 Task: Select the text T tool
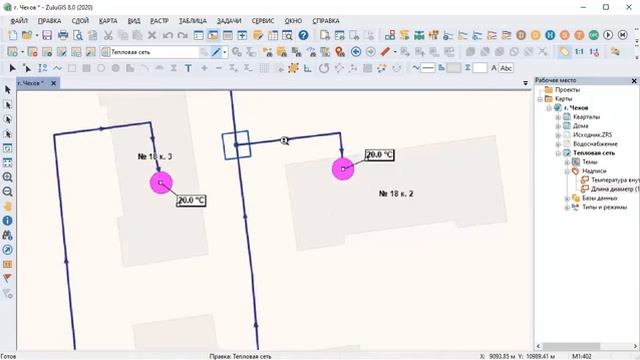[x=188, y=68]
